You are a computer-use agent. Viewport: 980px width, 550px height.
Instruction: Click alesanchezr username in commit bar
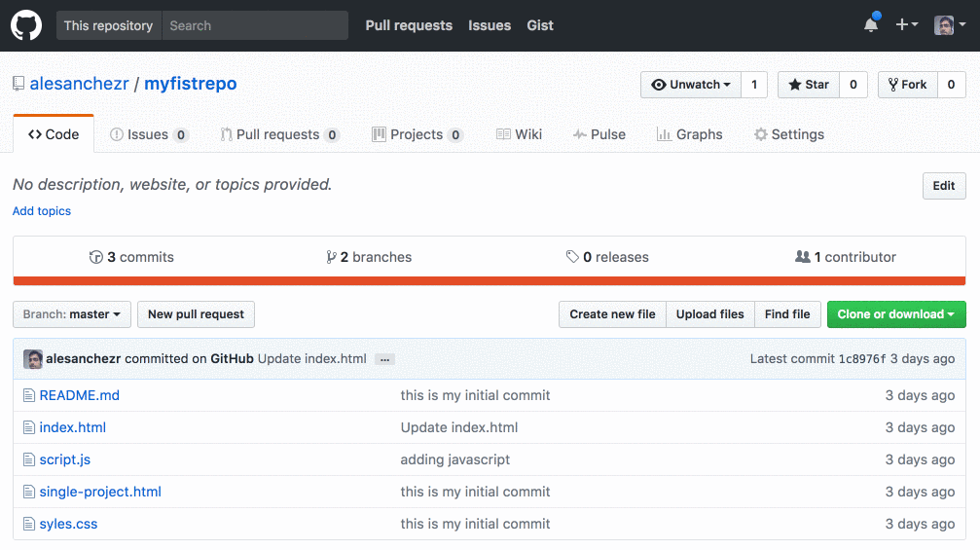[83, 359]
